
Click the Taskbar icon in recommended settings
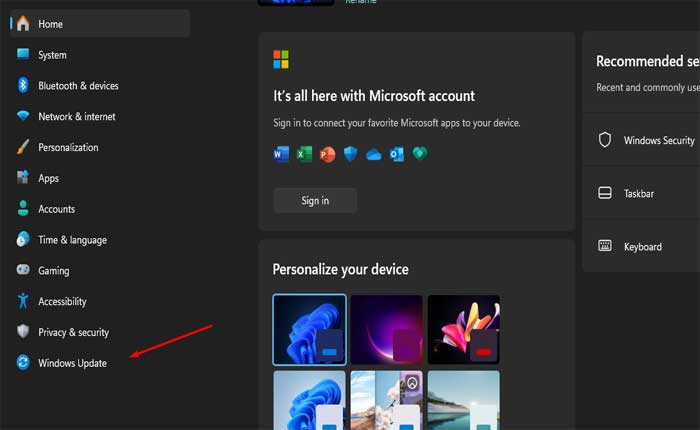[604, 193]
